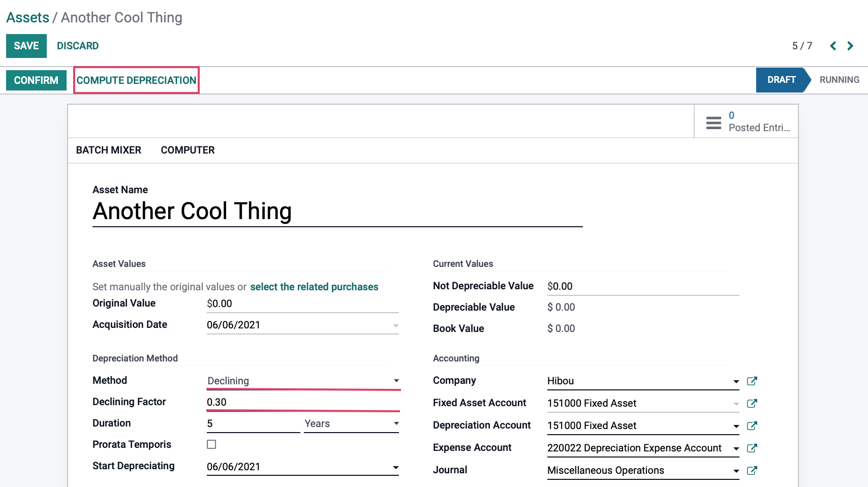Image resolution: width=868 pixels, height=487 pixels.
Task: Save the asset record
Action: 26,46
